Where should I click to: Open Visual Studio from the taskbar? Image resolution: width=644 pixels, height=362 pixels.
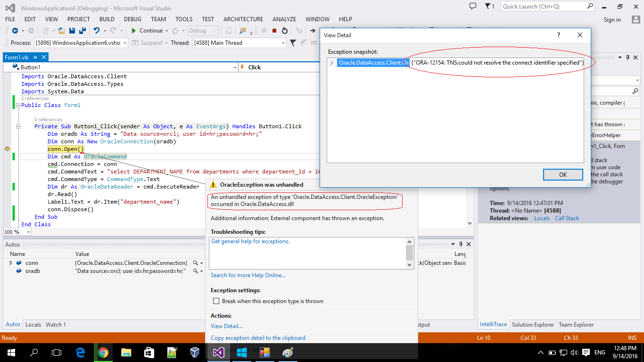pos(218,353)
